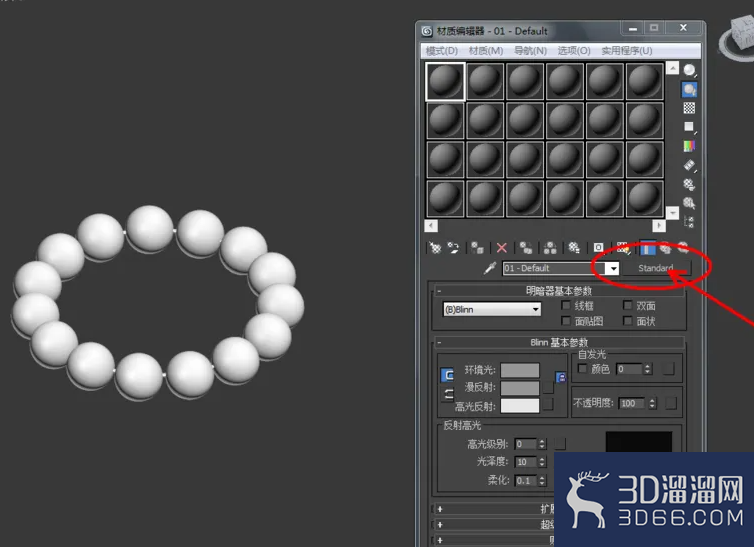Open the 模式(D) menu
This screenshot has height=547, width=754.
click(442, 50)
